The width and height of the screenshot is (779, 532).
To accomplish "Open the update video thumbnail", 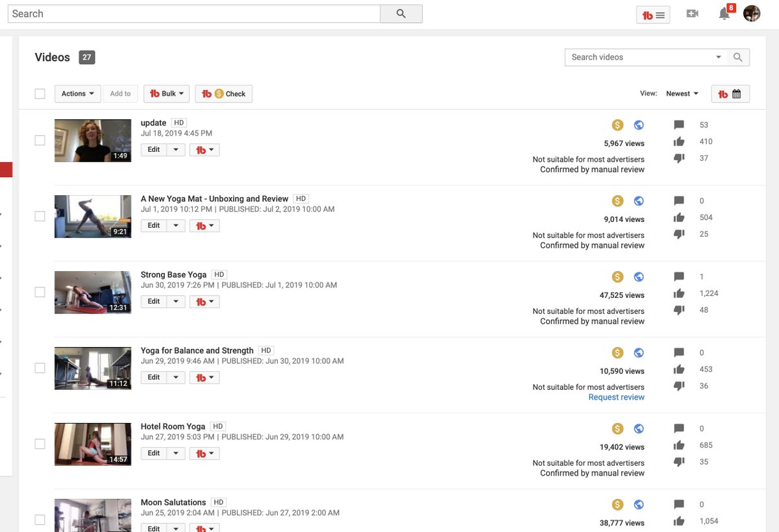I will point(93,140).
